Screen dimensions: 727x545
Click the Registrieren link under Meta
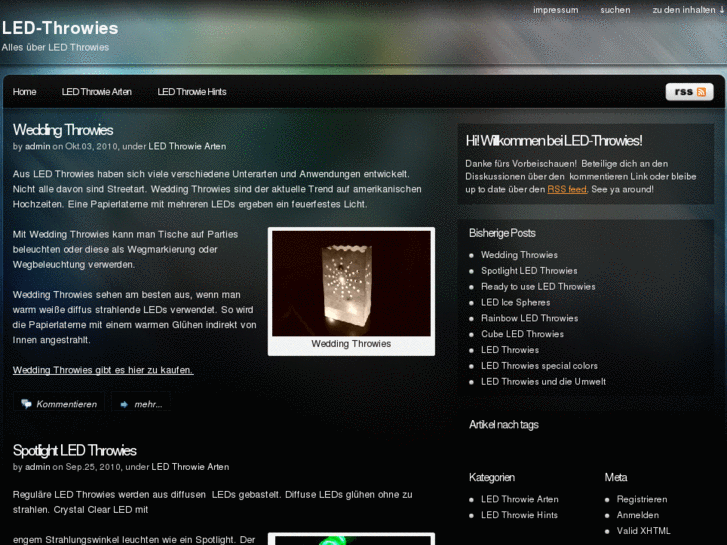pos(642,500)
